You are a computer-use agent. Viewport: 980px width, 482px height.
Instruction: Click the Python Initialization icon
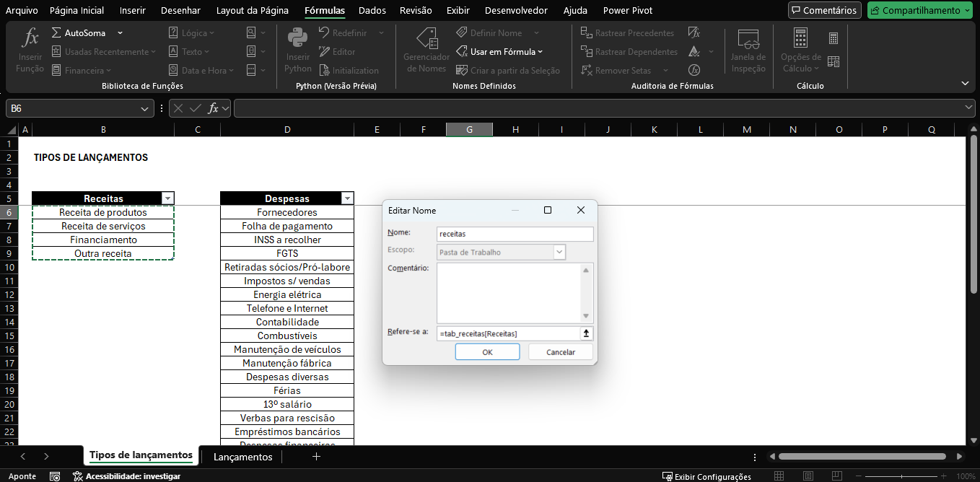pyautogui.click(x=324, y=71)
